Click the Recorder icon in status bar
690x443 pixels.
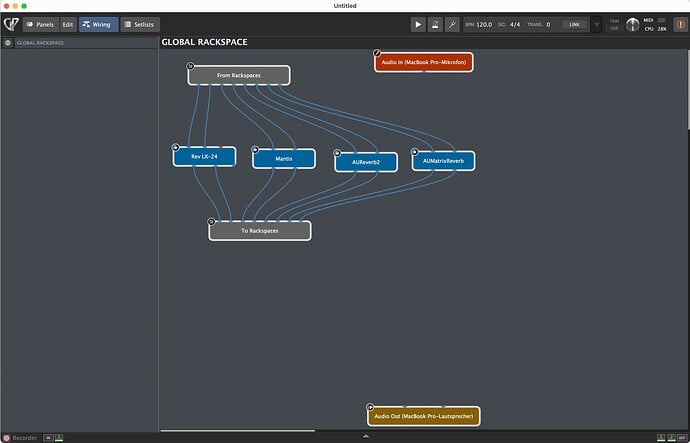pos(6,438)
